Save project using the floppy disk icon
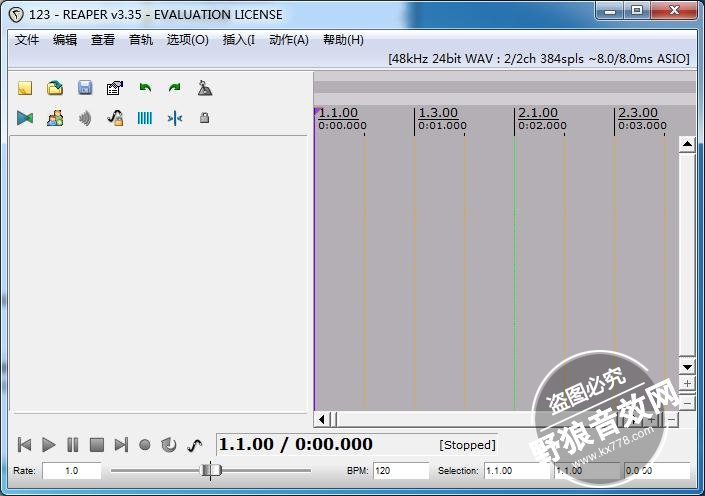The image size is (705, 496). click(x=85, y=88)
